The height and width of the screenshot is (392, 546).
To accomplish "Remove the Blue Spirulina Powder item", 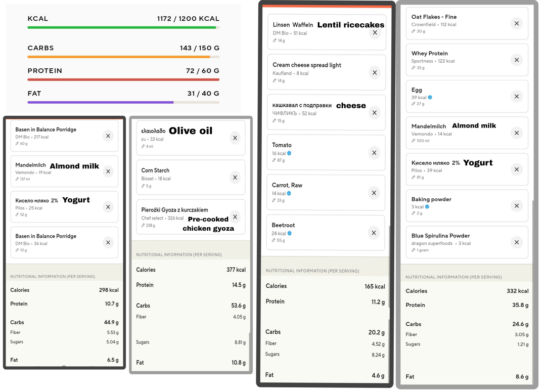I will pos(516,242).
